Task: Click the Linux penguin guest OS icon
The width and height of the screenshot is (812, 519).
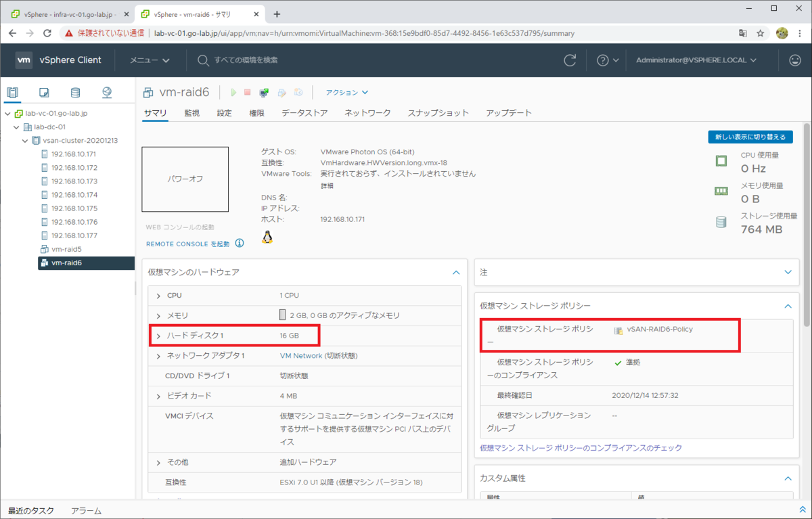Action: point(267,236)
